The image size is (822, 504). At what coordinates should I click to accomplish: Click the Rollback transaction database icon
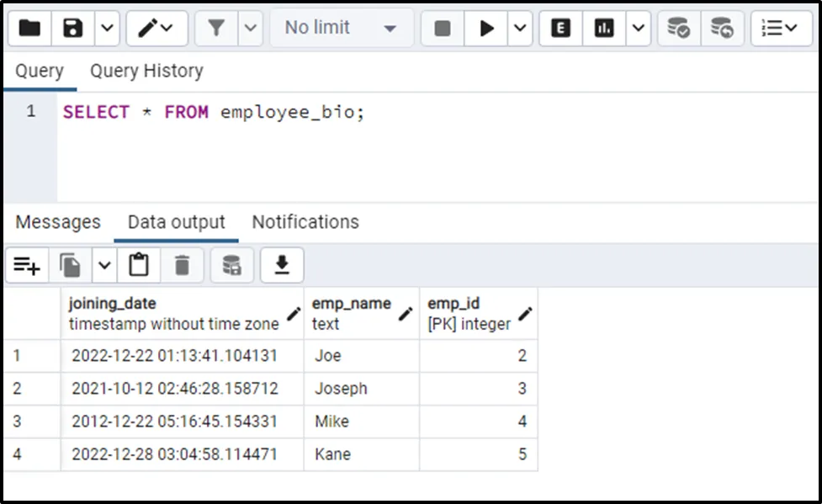pyautogui.click(x=721, y=28)
